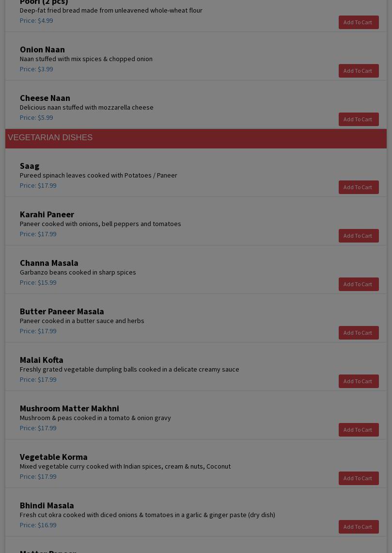Image resolution: width=392 pixels, height=553 pixels.
Task: Click the Onion Naan title
Action: point(42,49)
